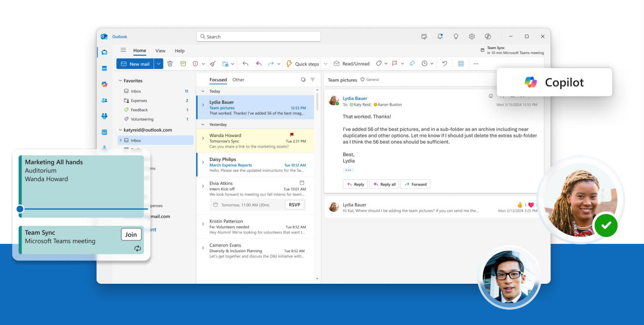Open the dropdown arrow next to Report shield

click(x=203, y=64)
